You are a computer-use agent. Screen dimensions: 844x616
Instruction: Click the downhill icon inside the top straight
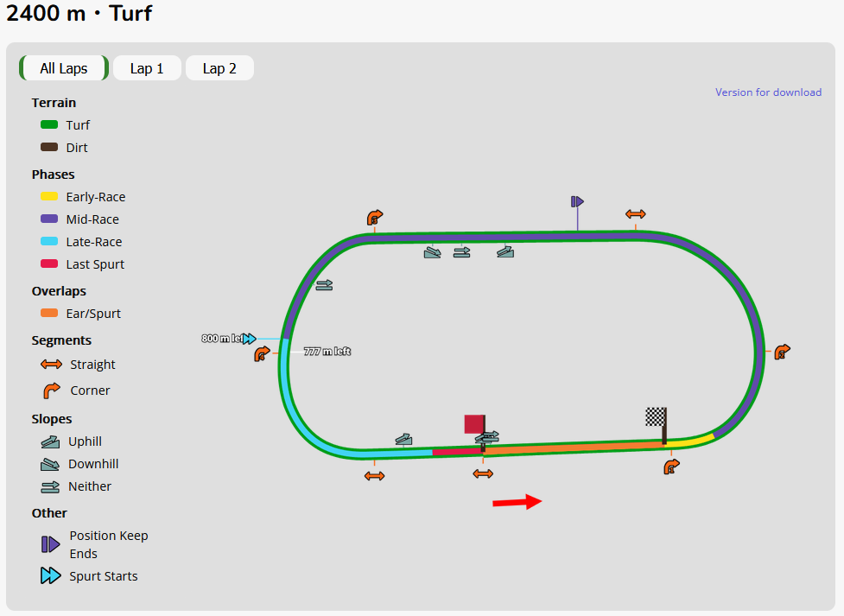coord(432,252)
